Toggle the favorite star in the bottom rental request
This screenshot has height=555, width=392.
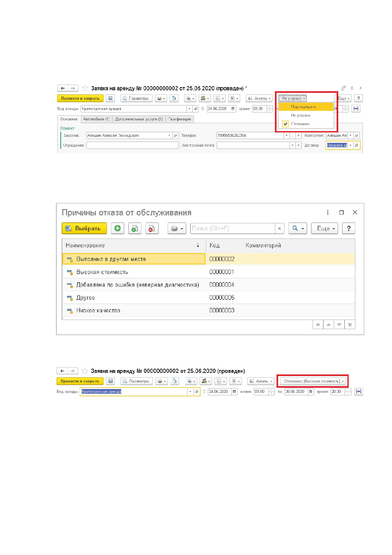[84, 371]
